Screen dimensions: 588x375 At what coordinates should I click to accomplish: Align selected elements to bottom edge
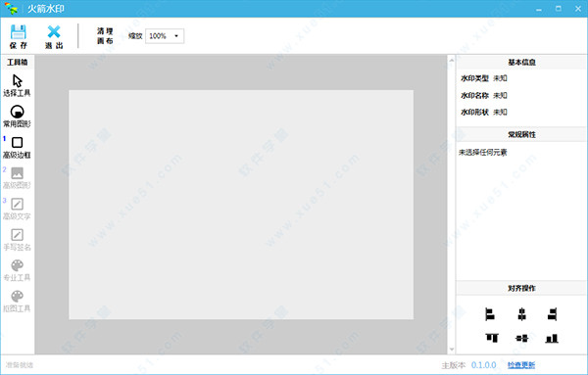552,339
